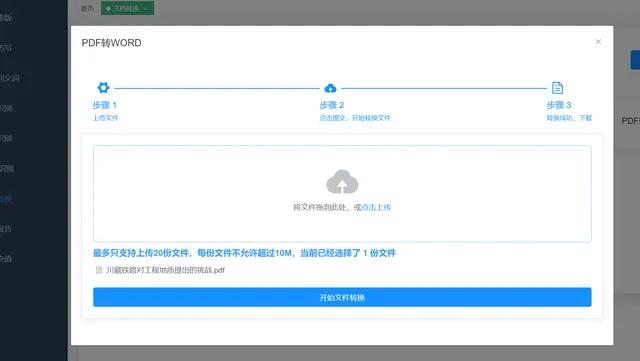Viewport: 640px width, 361px height.
Task: Click the blue upload limit notice text
Action: 244,253
